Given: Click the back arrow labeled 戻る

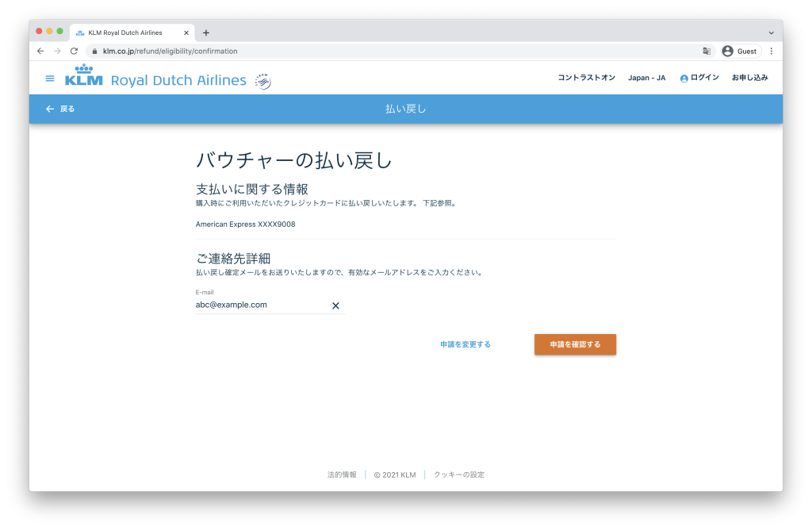Looking at the screenshot, I should coord(60,109).
